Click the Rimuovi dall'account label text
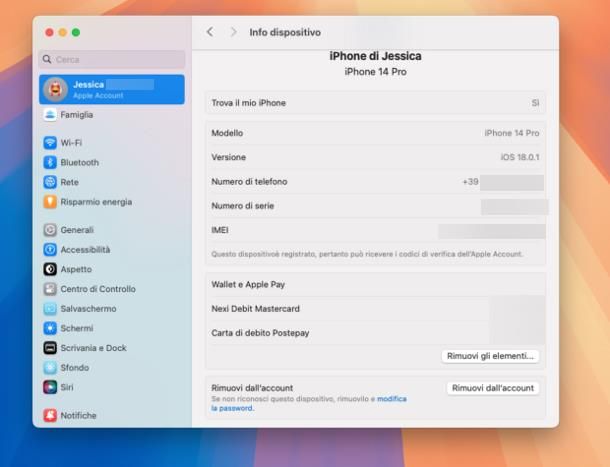Image resolution: width=610 pixels, height=467 pixels. click(x=252, y=388)
